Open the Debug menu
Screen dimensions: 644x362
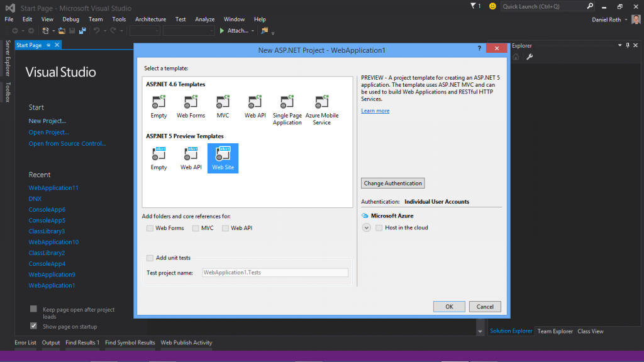pyautogui.click(x=70, y=19)
